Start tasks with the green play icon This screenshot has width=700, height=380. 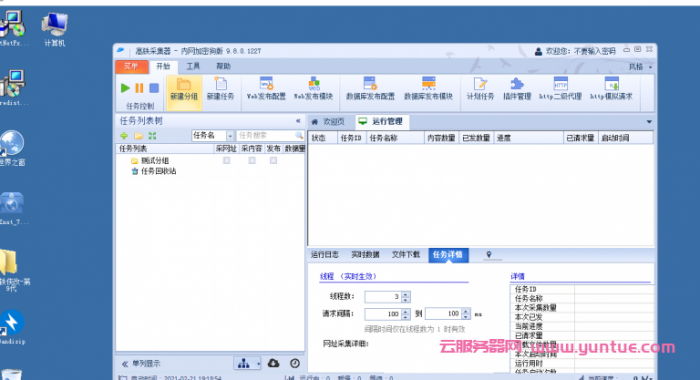coord(125,88)
